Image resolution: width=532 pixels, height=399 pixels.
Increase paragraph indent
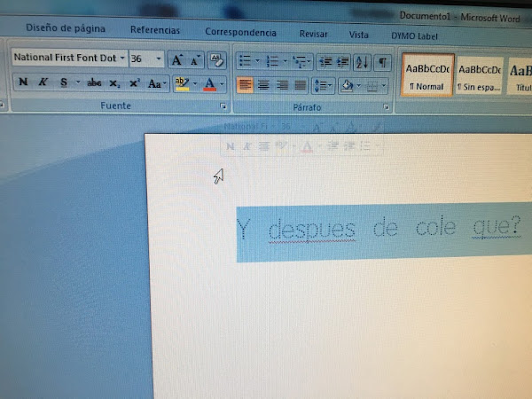(x=343, y=62)
